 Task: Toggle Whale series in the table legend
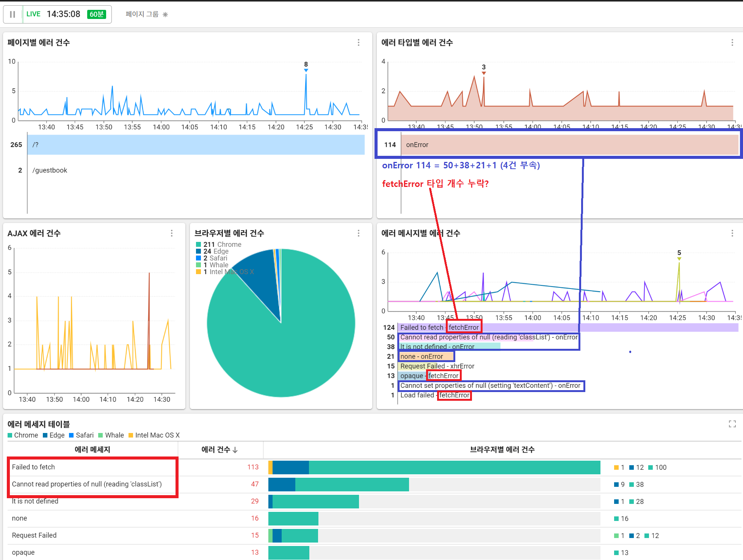pyautogui.click(x=111, y=435)
